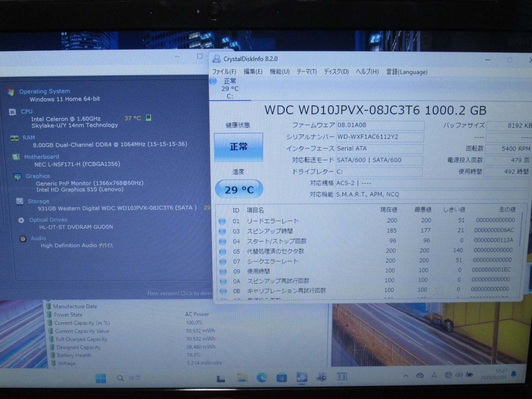
Task: Open the ファイル(F) menu in CrystalDiskInfo
Action: [224, 72]
